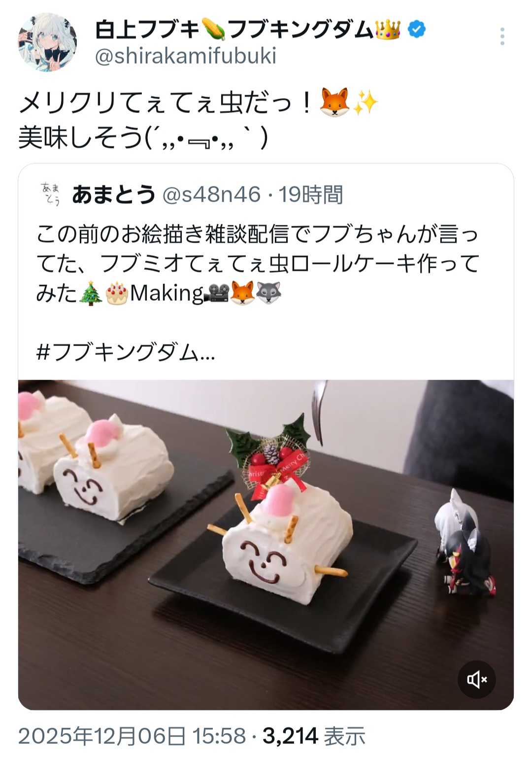Play the roll cake video
The image size is (532, 759).
click(x=266, y=545)
